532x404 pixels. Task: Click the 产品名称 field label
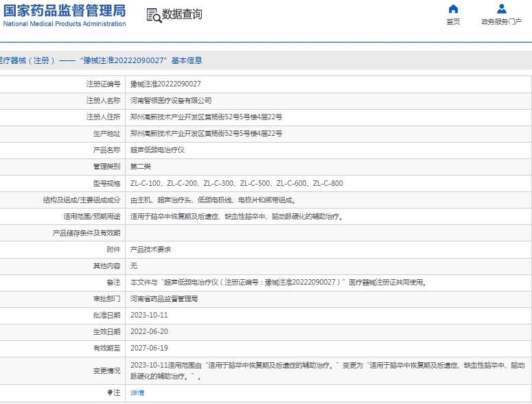[x=106, y=150]
